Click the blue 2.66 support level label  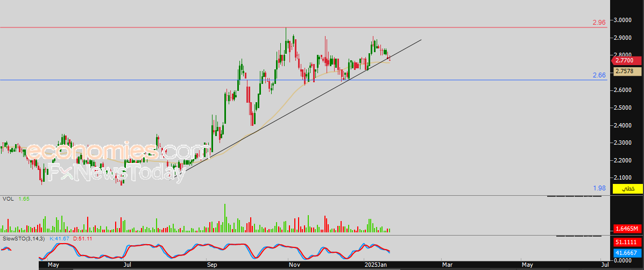tap(599, 75)
